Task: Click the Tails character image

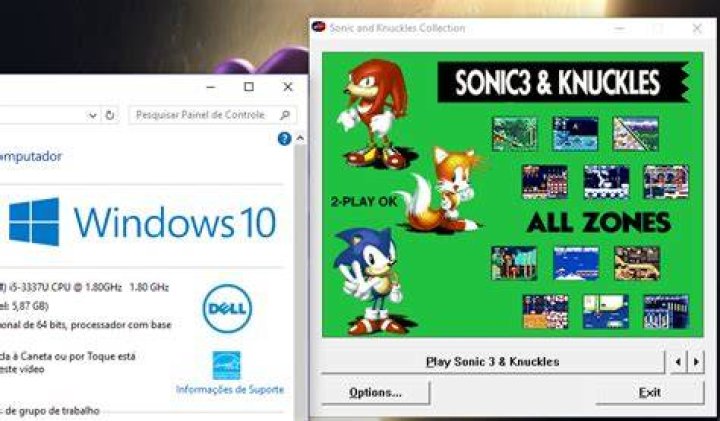Action: click(x=440, y=190)
